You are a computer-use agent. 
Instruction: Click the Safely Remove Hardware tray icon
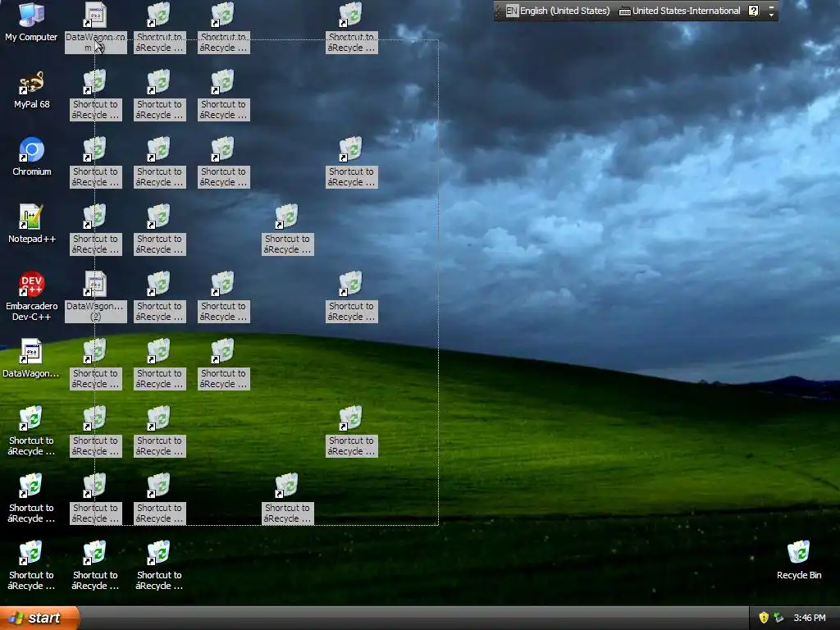[x=778, y=618]
